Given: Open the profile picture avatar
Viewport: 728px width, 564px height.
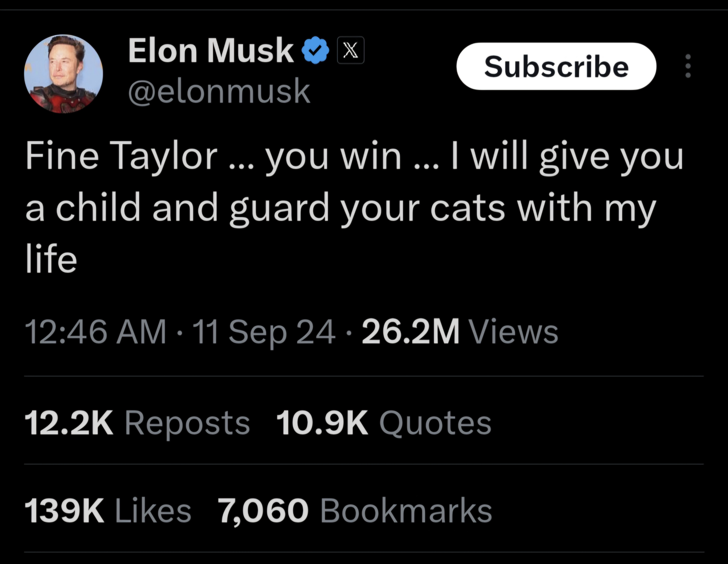Looking at the screenshot, I should coord(63,74).
